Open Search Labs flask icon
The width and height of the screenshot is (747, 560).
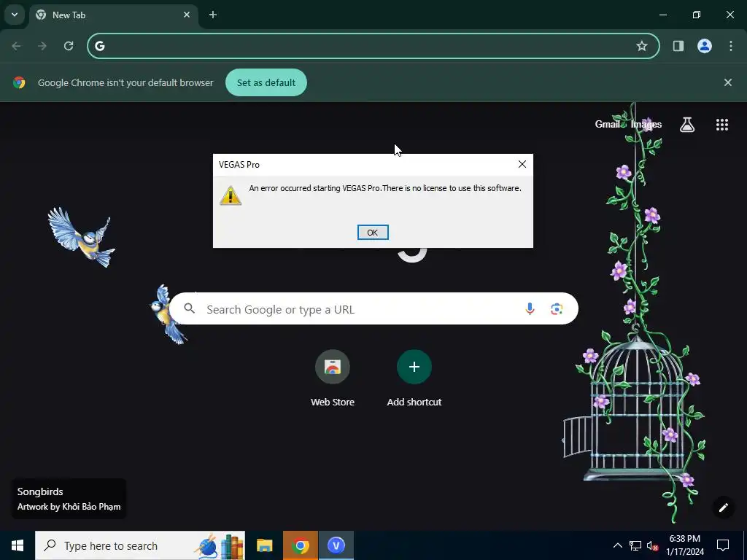coord(687,124)
